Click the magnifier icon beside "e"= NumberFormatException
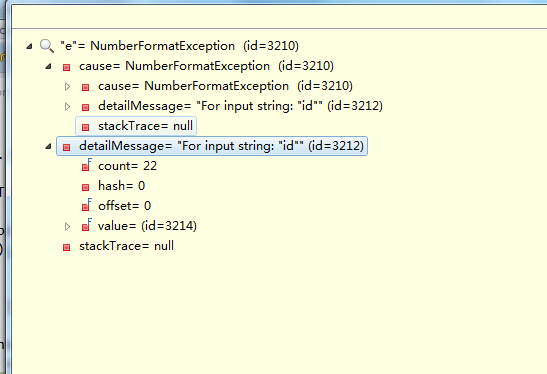Viewport: 547px width, 374px height. pyautogui.click(x=47, y=46)
